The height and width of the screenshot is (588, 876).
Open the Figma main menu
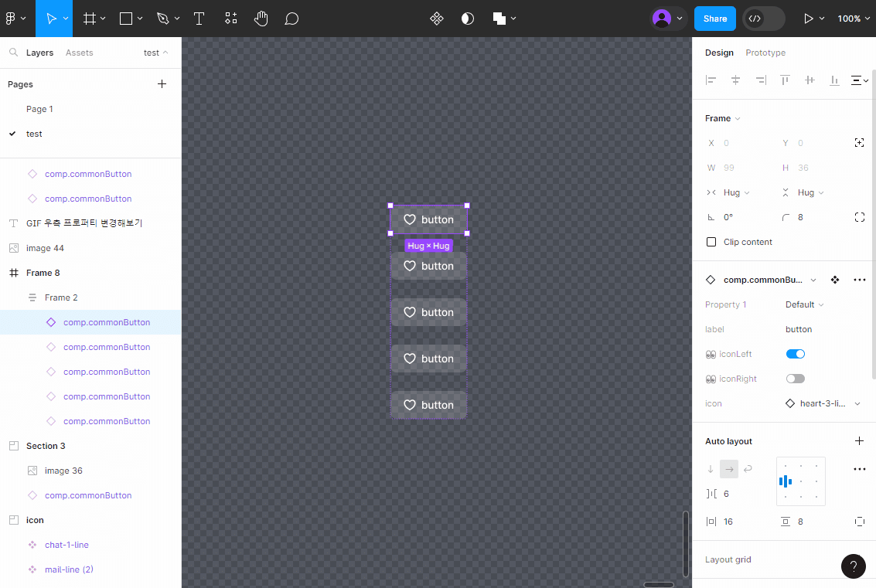point(15,19)
